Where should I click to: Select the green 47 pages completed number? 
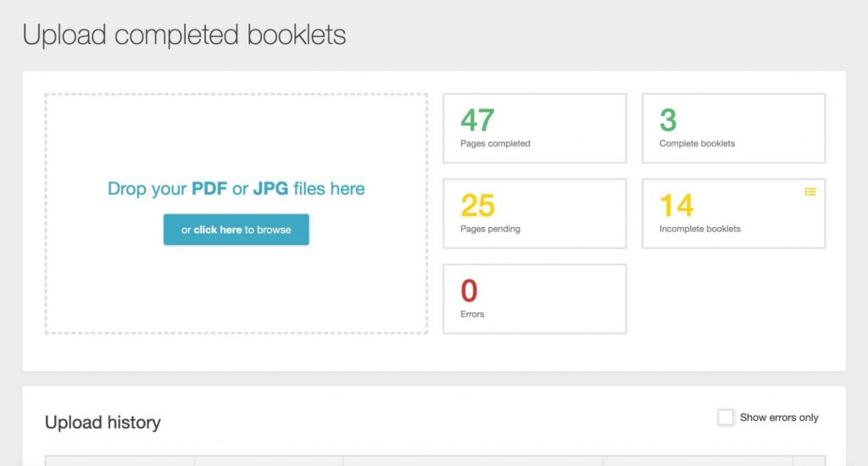(477, 120)
